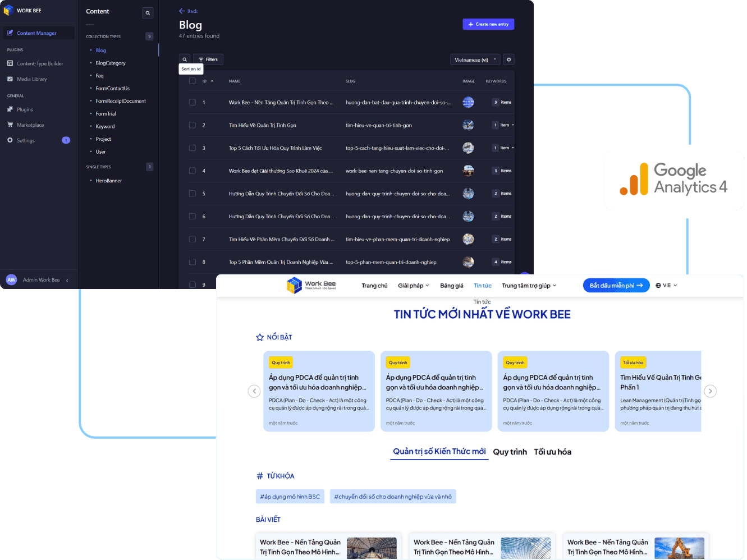This screenshot has height=560, width=747.
Task: Click the Bắt đầu miễn phí button
Action: point(616,286)
